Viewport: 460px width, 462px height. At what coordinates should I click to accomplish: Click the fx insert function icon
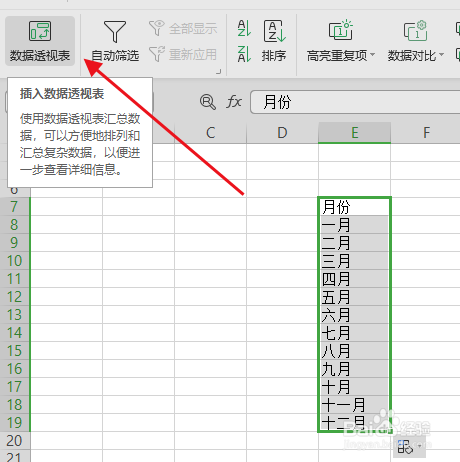click(234, 102)
